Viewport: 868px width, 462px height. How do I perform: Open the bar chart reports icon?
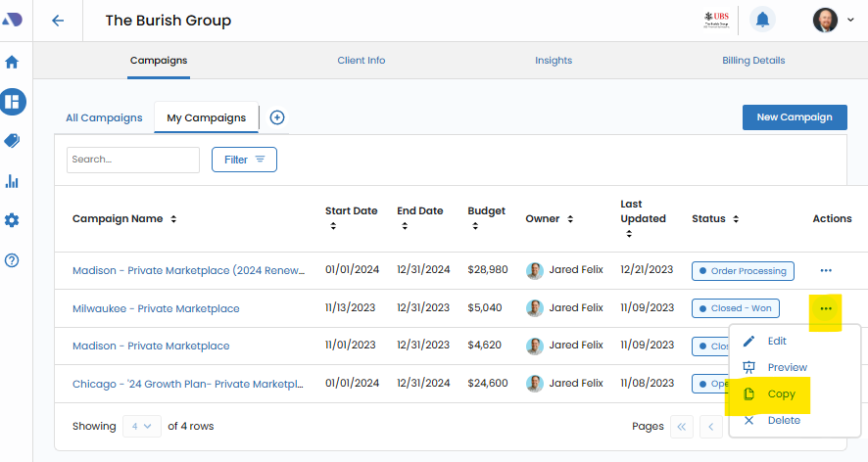13,181
